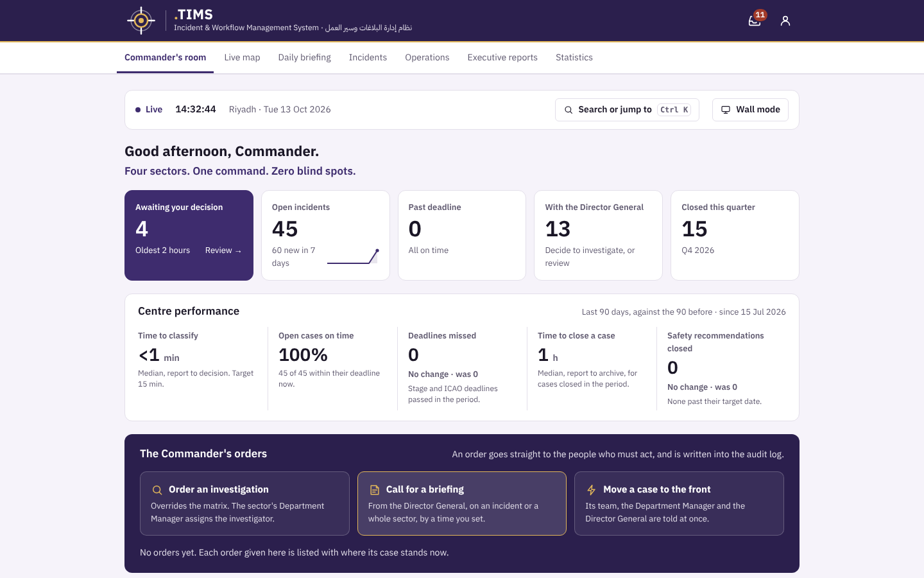The image size is (924, 578).
Task: Switch to the Commander's room tab
Action: pyautogui.click(x=165, y=58)
